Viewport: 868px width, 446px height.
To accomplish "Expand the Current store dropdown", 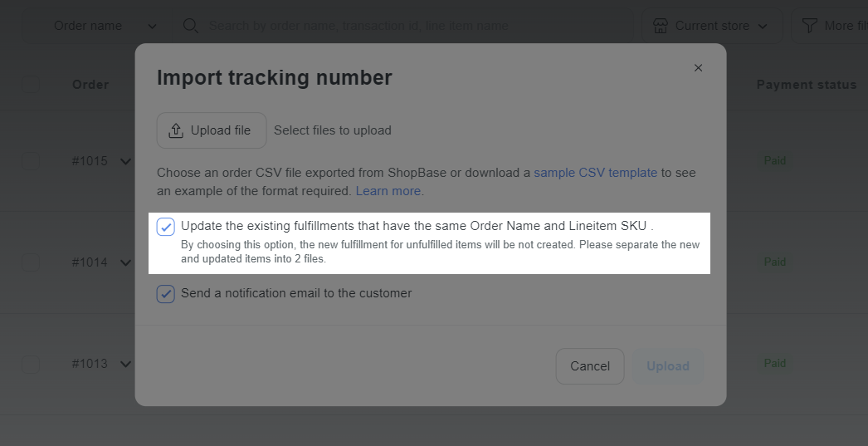I will pos(712,26).
